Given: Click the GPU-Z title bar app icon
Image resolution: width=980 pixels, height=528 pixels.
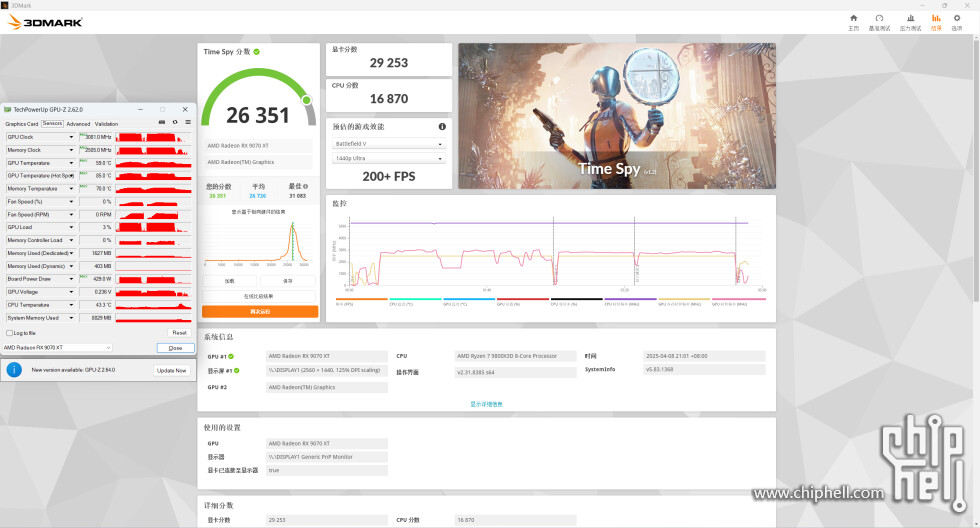Looking at the screenshot, I should pos(8,109).
